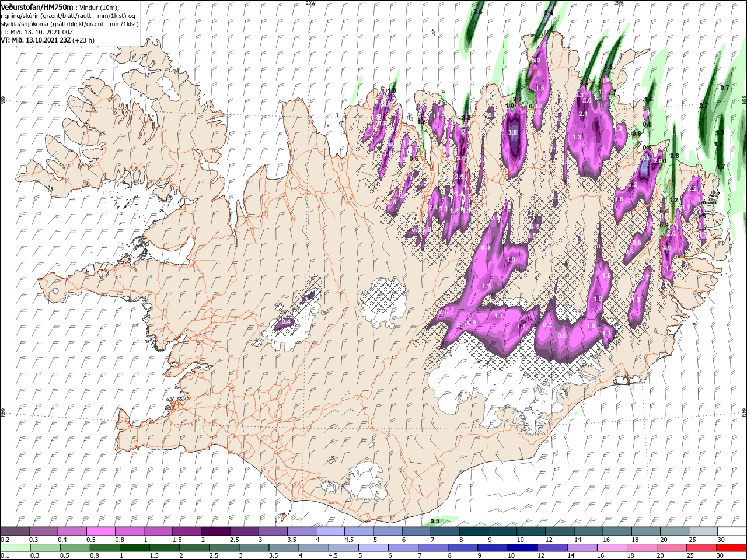Pick the 14 swatch in the top legend row
Viewport: 747px width, 560px height.
[588, 531]
